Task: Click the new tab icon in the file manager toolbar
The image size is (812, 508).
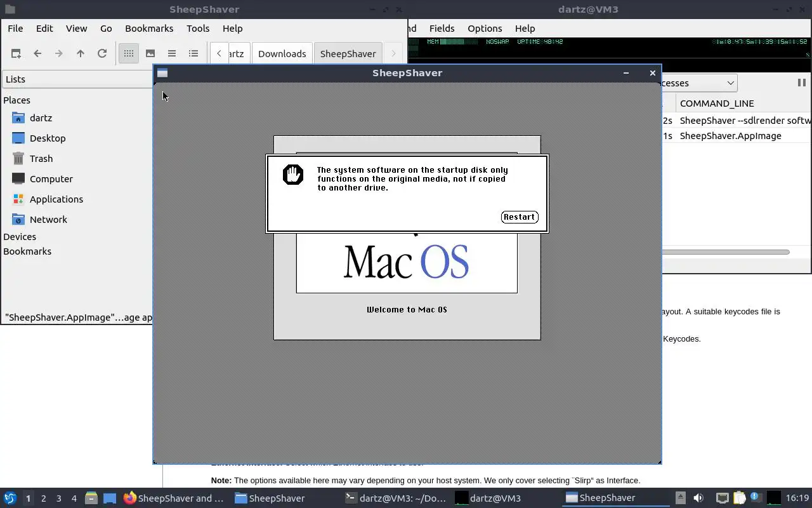Action: tap(16, 53)
